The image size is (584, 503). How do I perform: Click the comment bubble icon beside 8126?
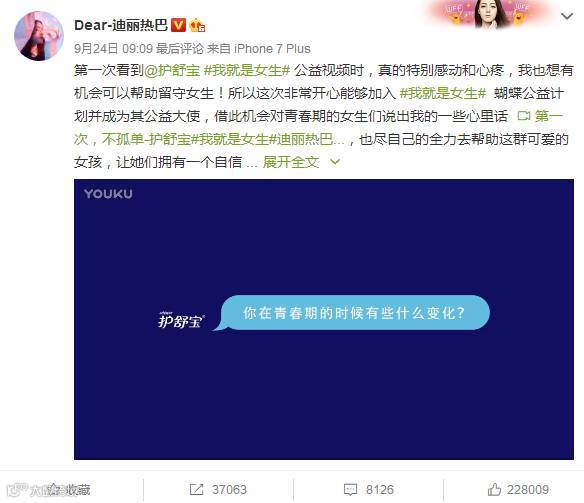tap(350, 490)
